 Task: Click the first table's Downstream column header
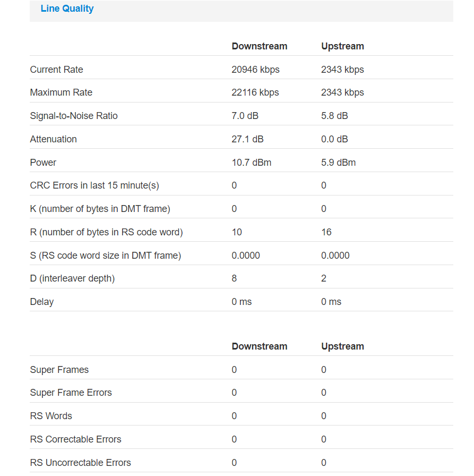point(259,46)
